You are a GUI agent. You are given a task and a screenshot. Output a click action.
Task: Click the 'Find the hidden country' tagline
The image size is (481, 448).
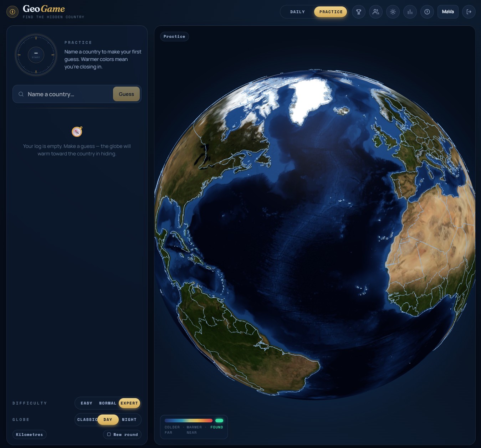coord(53,17)
